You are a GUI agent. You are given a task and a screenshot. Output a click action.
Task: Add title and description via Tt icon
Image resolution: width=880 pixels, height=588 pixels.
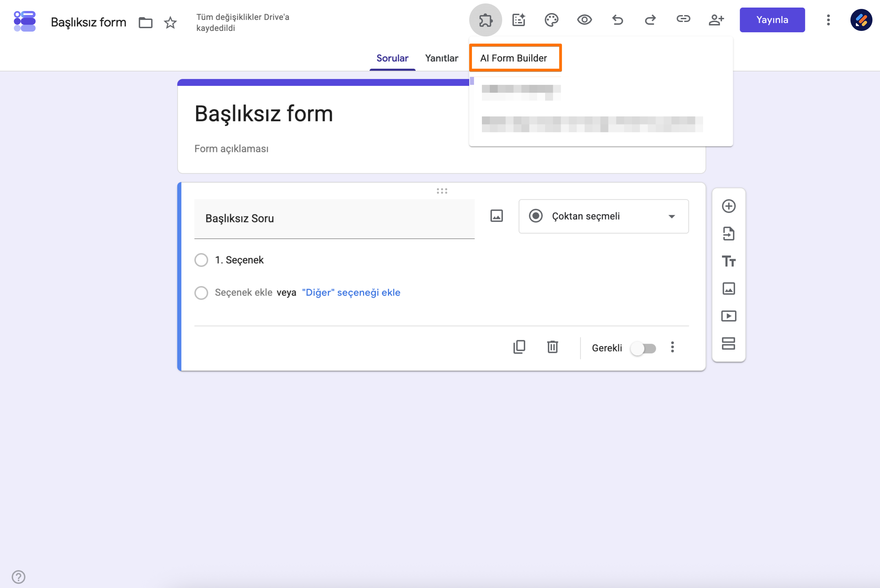pyautogui.click(x=728, y=261)
